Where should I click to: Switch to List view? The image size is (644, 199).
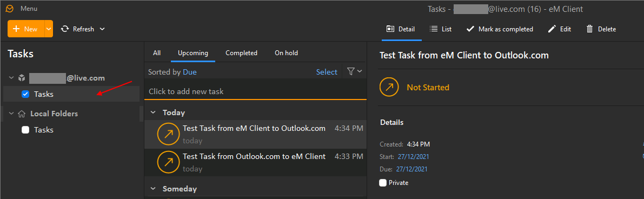point(441,29)
